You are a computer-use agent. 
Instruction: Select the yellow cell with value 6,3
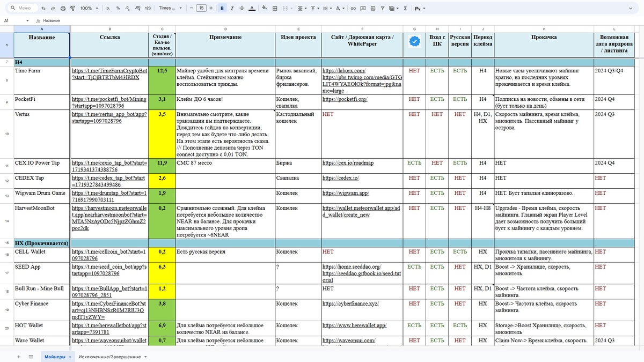point(163,274)
